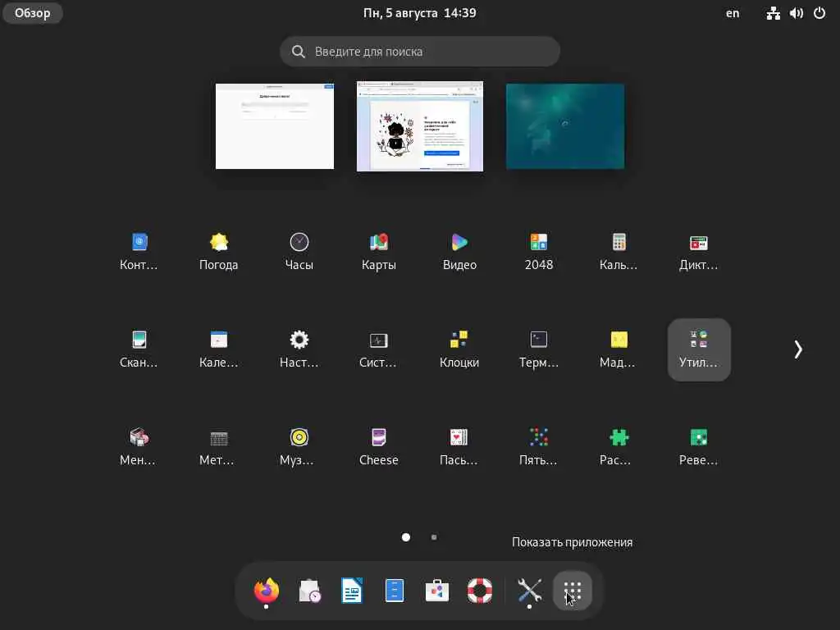Open the mail and calendar dock icon
840x630 pixels.
309,591
